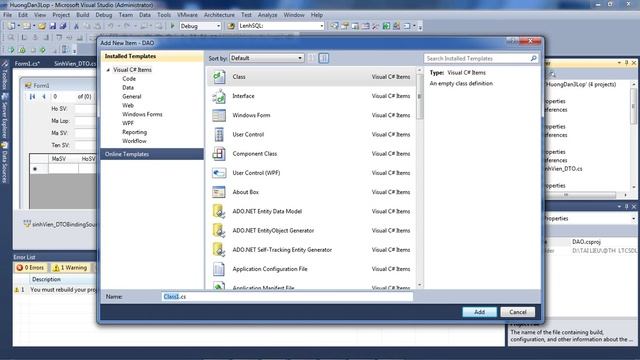Open the New Project icon dropdown arrow

coord(18,26)
